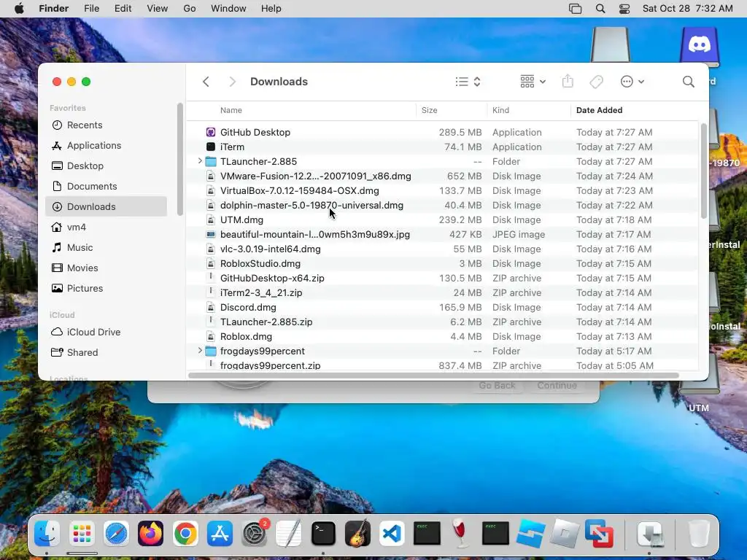Open Control Center in the menu bar
747x560 pixels.
click(624, 9)
